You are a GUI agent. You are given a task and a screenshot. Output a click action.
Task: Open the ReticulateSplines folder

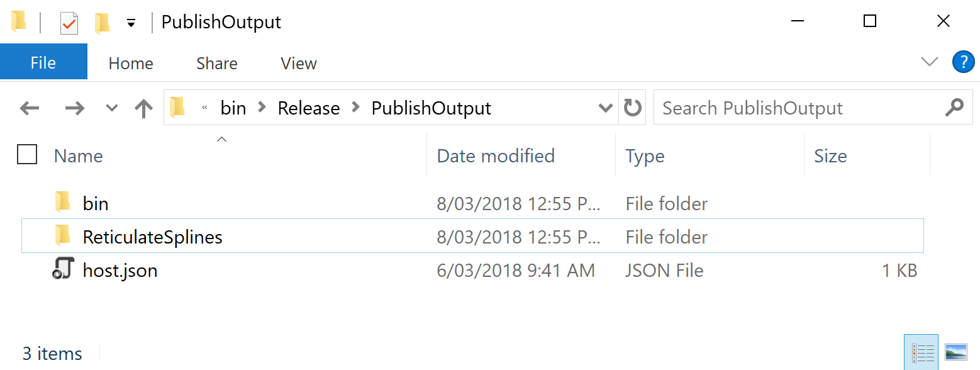152,237
